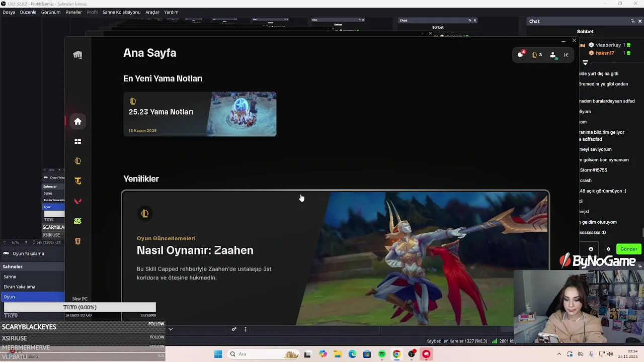The width and height of the screenshot is (644, 362).
Task: Open the Sahne Koleksiyonu menu
Action: [x=121, y=12]
